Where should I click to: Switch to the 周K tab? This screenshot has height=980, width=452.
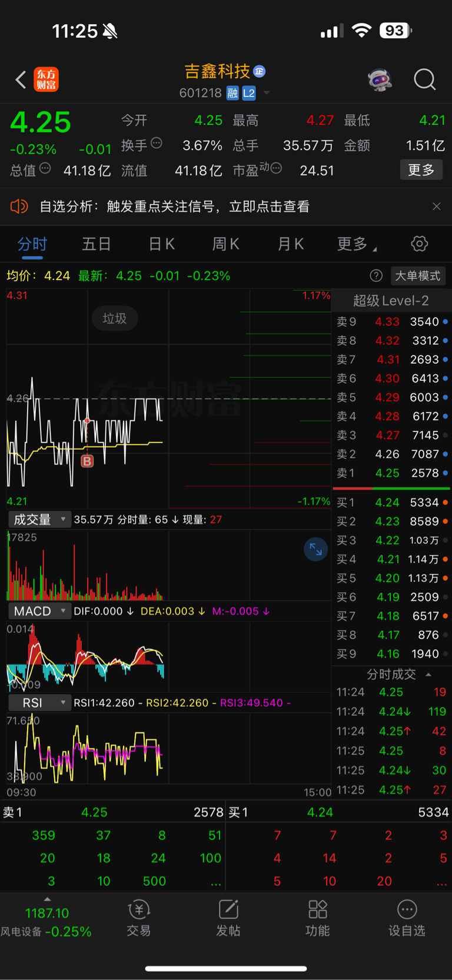[225, 244]
